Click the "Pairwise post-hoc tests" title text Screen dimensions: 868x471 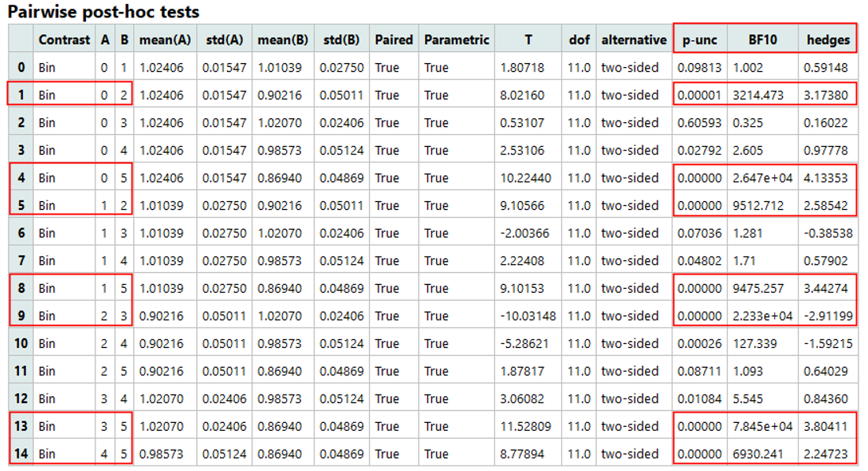101,13
